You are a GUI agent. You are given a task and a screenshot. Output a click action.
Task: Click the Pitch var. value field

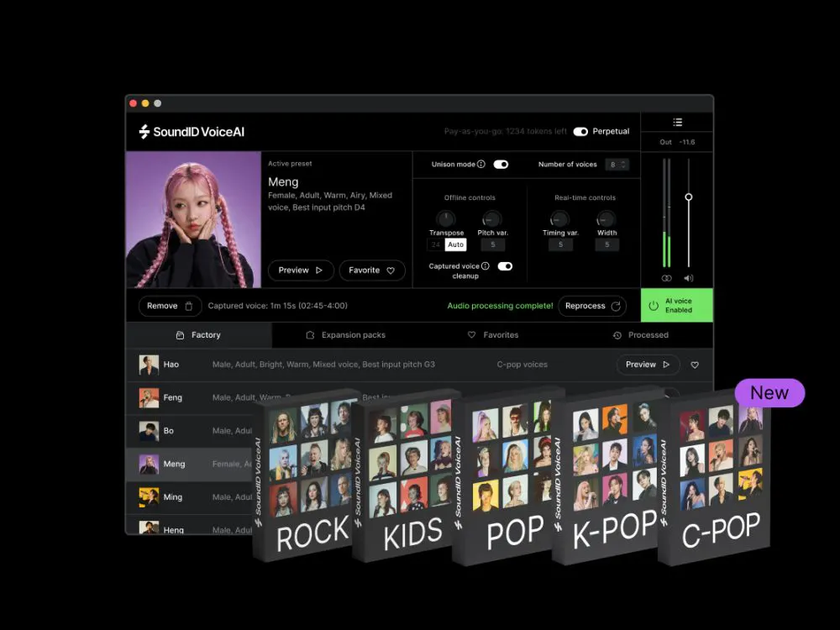tap(493, 244)
